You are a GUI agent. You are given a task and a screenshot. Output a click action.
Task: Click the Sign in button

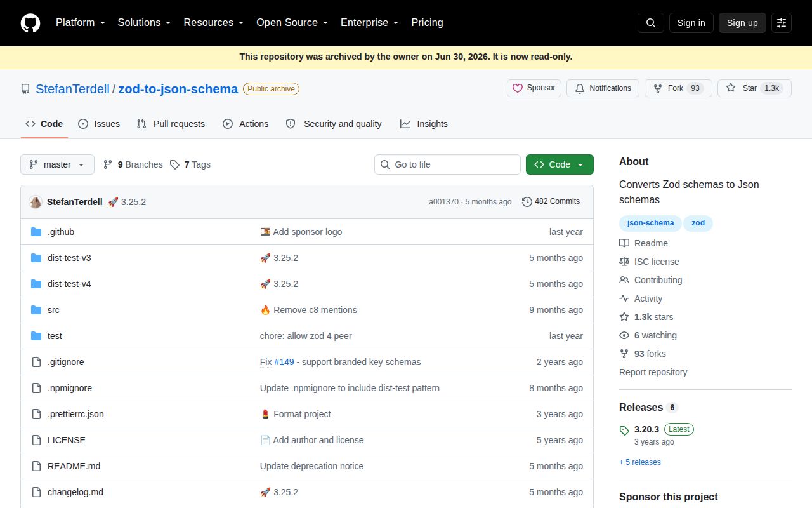click(691, 23)
